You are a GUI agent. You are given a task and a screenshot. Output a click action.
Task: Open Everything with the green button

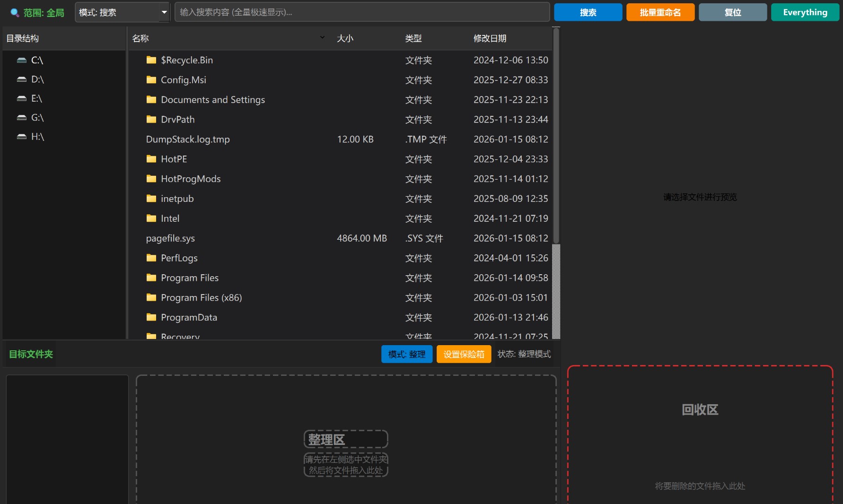point(805,12)
